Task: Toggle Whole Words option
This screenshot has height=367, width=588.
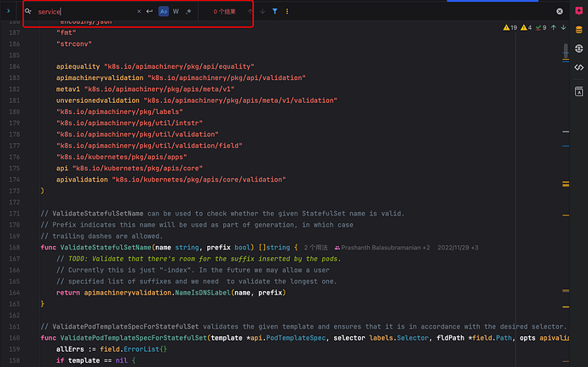Action: 176,11
